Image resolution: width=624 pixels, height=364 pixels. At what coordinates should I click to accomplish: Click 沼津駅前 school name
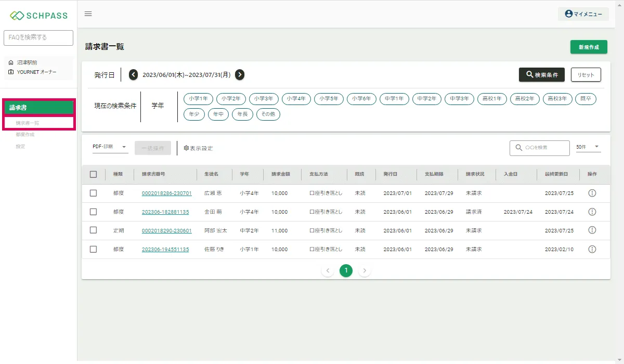[x=27, y=62]
